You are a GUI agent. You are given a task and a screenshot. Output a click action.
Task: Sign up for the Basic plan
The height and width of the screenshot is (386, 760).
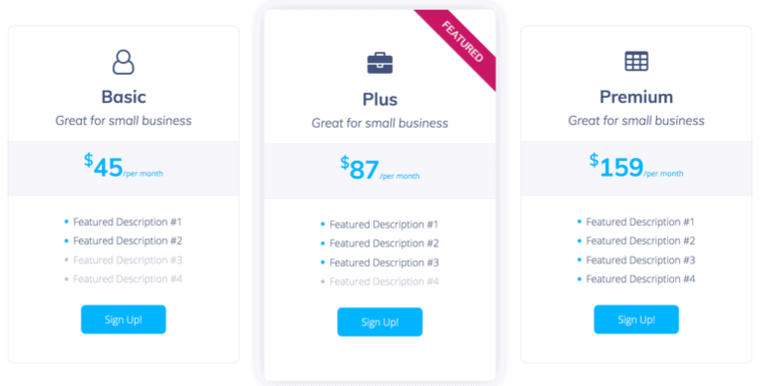(x=123, y=319)
